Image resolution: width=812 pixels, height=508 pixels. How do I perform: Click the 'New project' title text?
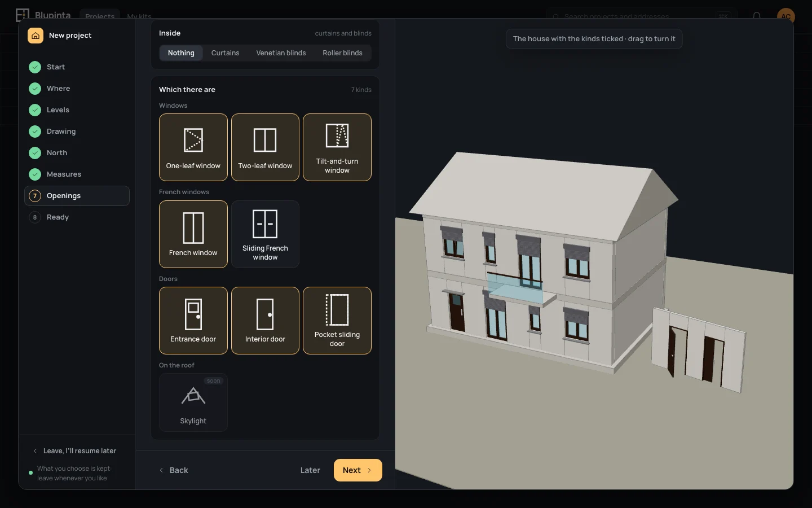click(70, 36)
